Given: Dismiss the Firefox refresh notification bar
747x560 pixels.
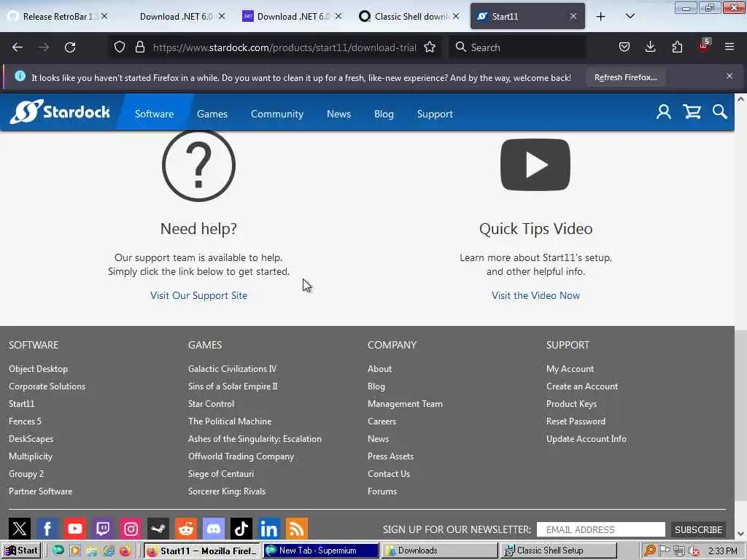Looking at the screenshot, I should 729,76.
